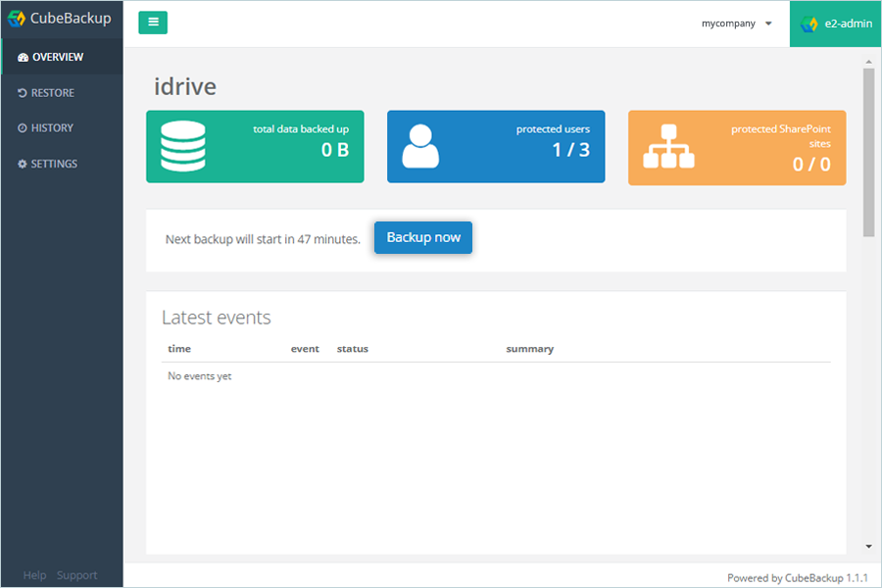Start backup with Backup now button
882x588 pixels.
tap(423, 237)
